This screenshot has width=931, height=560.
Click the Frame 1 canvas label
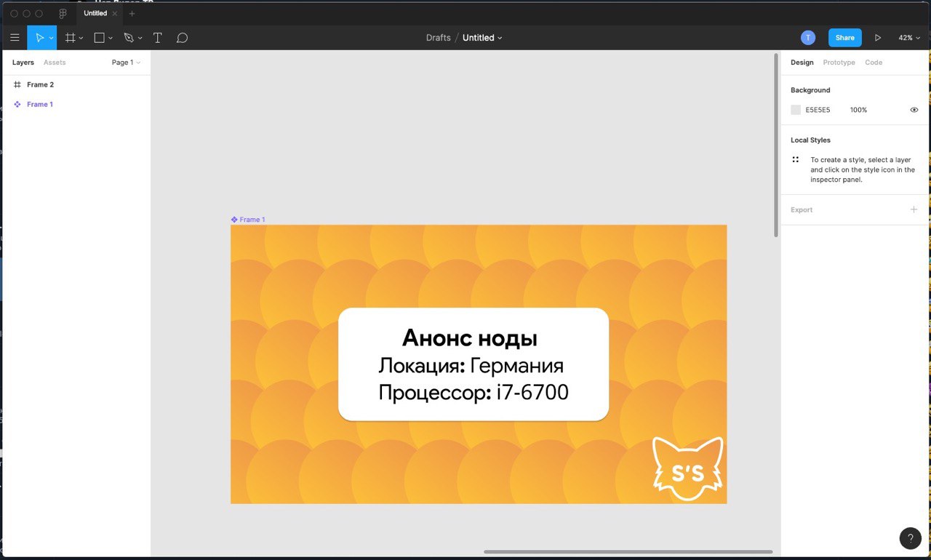click(248, 220)
